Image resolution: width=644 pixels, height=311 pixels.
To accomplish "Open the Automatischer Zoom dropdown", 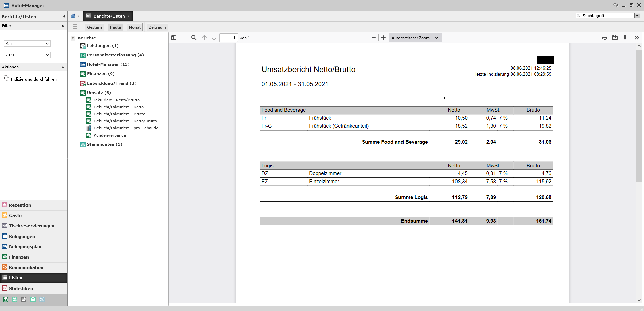I will tap(415, 38).
